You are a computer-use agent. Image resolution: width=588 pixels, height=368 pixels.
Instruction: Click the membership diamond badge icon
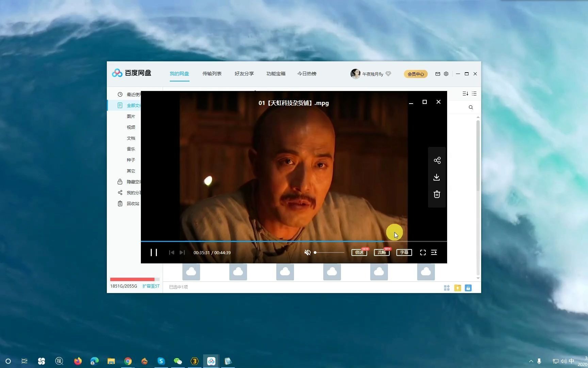(389, 74)
